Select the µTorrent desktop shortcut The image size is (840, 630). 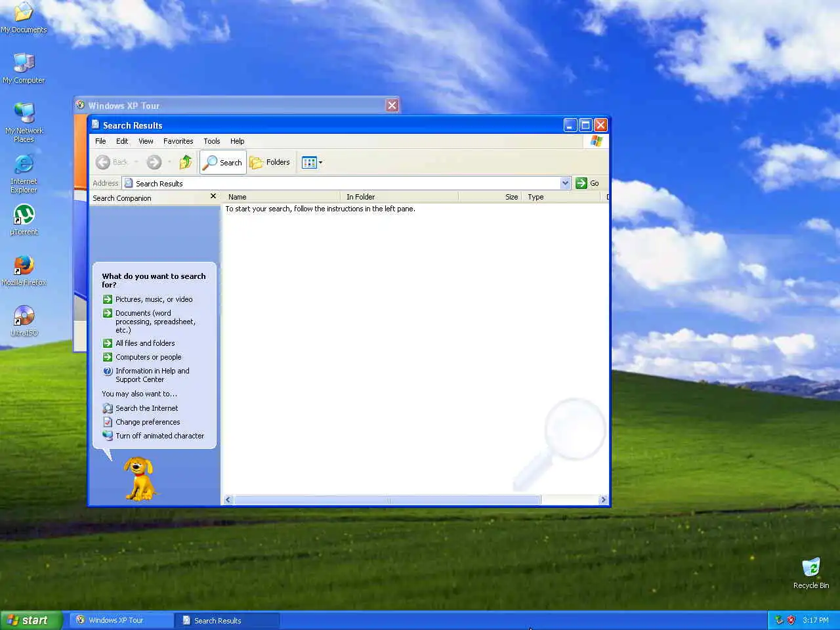coord(24,220)
